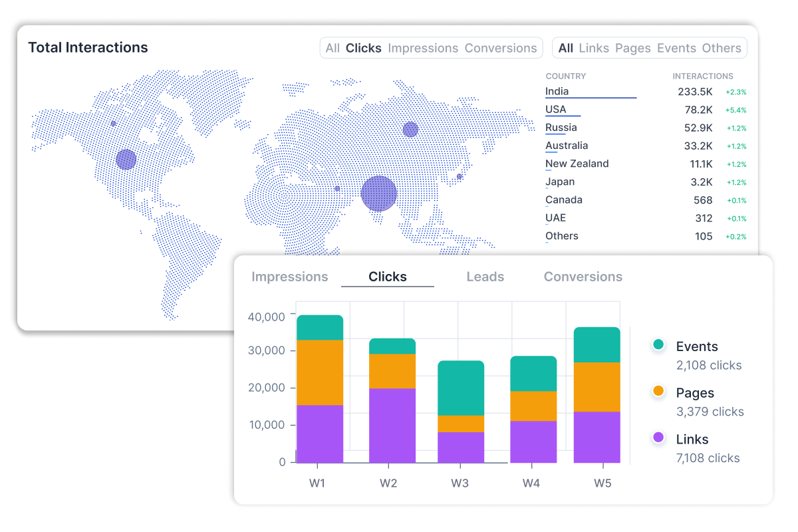
Task: Filter interactions by Others in the top filter
Action: 722,48
